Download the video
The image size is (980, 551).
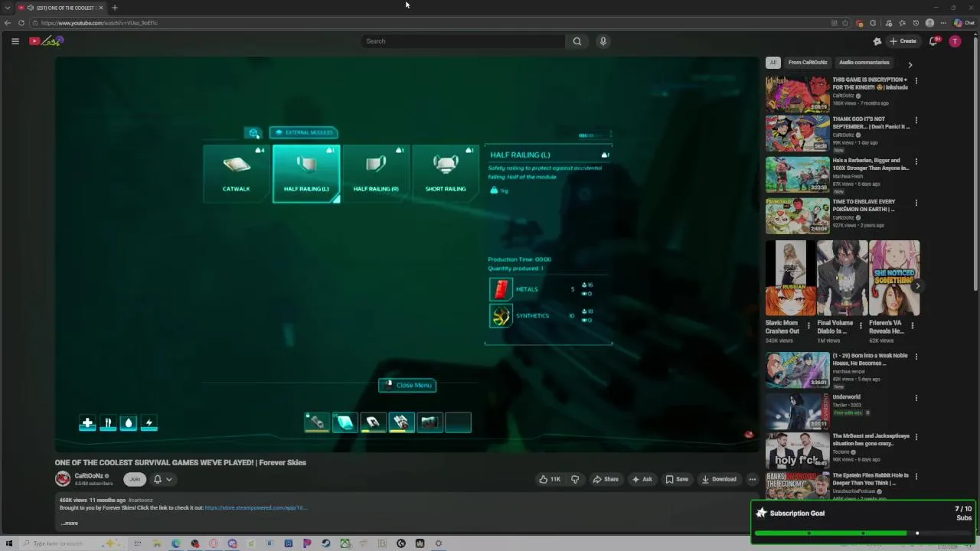point(719,479)
